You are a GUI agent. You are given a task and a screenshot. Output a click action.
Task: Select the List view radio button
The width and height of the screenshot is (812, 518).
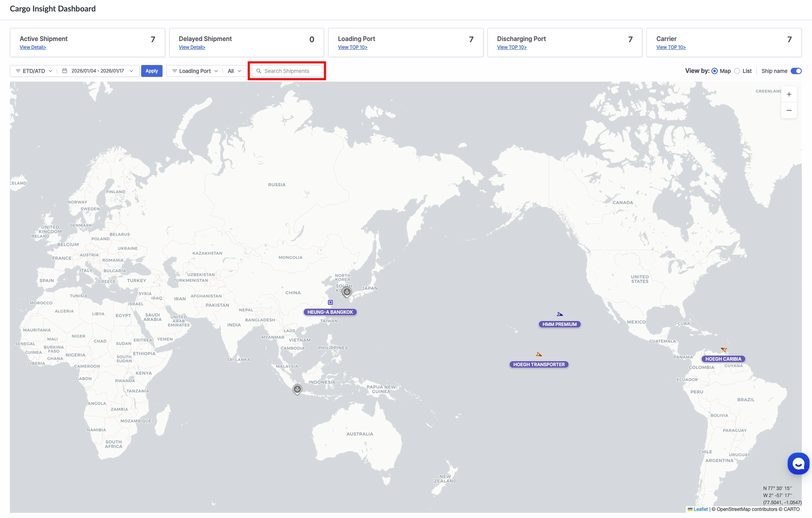(737, 71)
